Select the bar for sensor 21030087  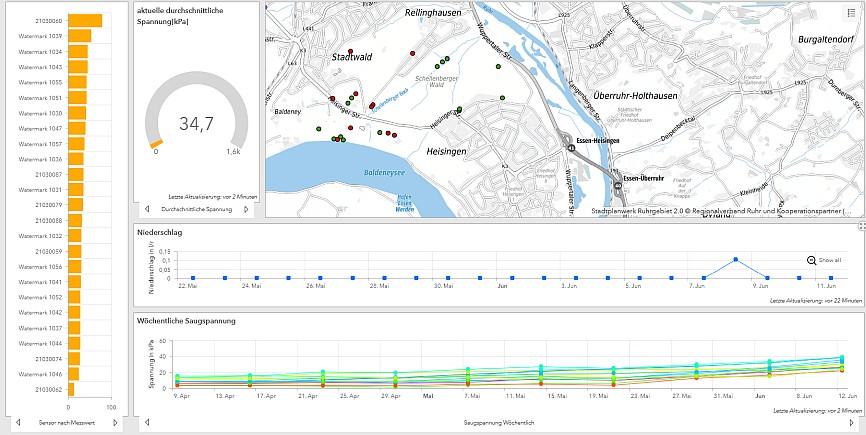(x=76, y=174)
